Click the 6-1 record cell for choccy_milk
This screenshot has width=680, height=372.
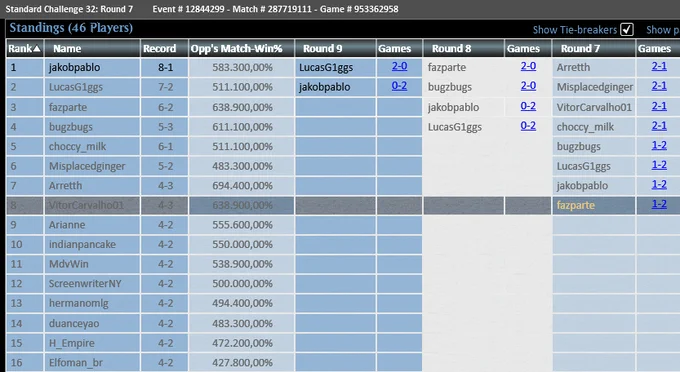(x=165, y=147)
